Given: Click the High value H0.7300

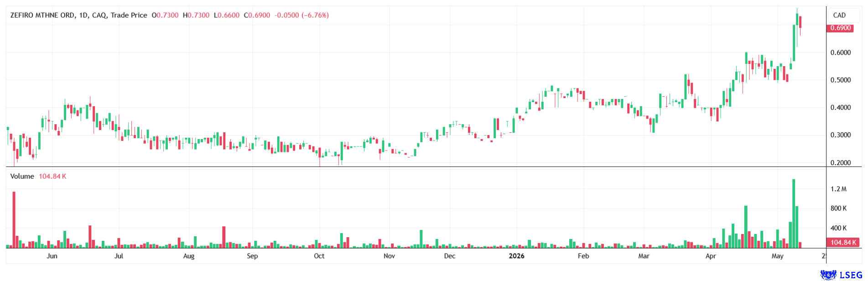Looking at the screenshot, I should click(196, 15).
